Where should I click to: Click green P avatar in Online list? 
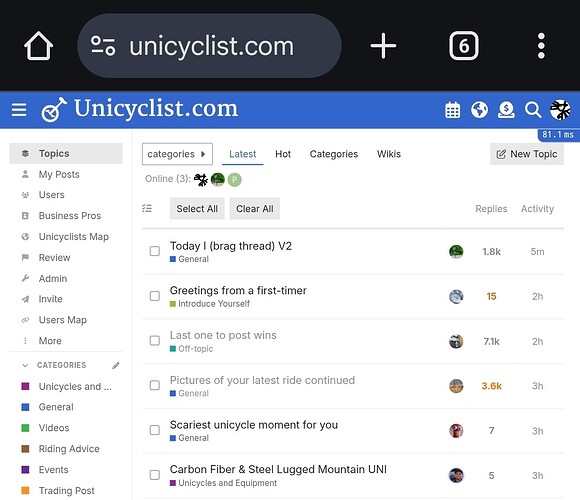point(235,180)
